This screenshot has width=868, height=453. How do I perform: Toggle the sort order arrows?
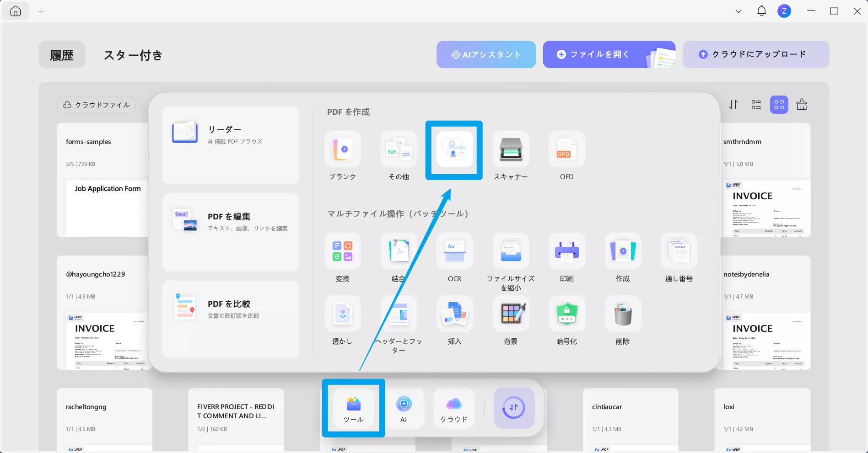pos(733,105)
